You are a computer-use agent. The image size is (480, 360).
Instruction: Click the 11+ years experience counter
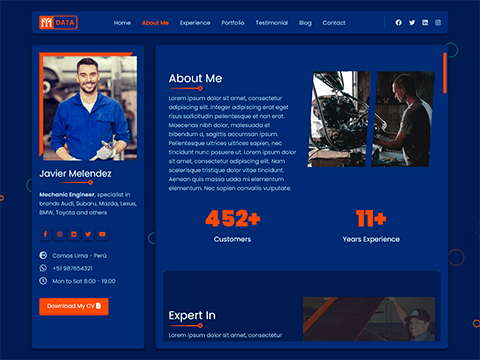pyautogui.click(x=371, y=219)
